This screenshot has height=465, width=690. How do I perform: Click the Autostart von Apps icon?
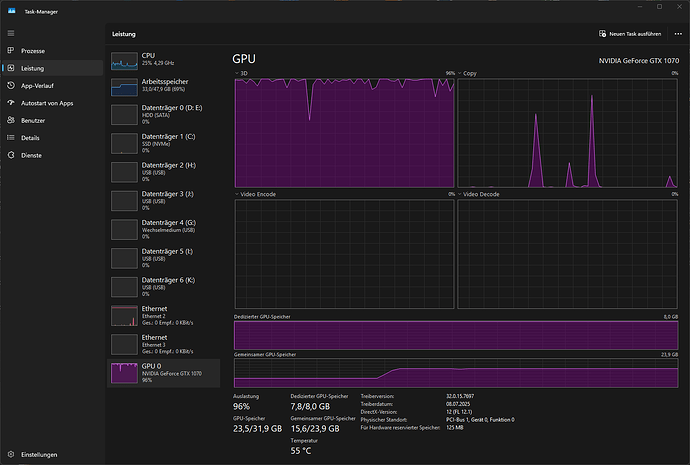tap(11, 103)
